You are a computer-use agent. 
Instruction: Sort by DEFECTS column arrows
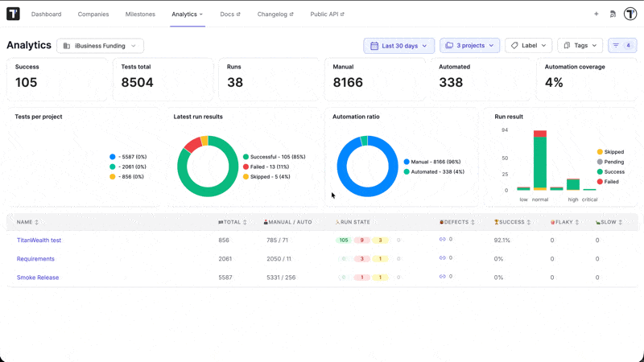(x=473, y=222)
